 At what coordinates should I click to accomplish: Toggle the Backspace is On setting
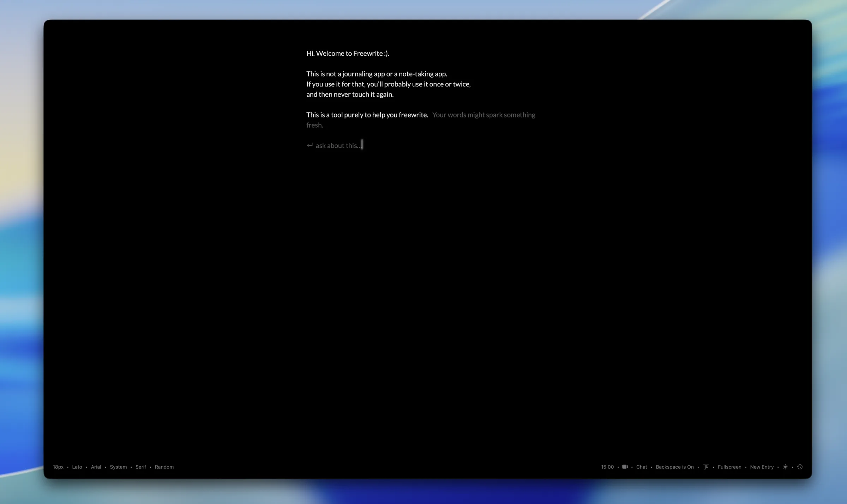[674, 467]
